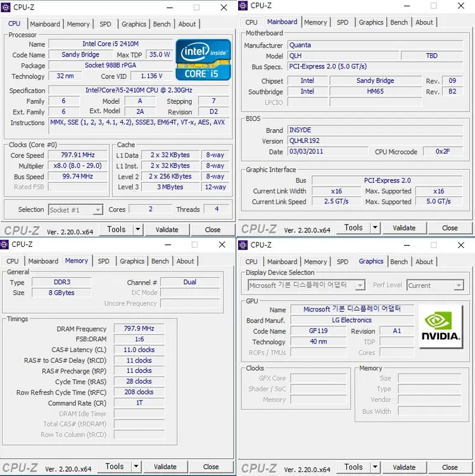Click Validate button in CPU window
Viewport: 475px width, 476px height.
(x=167, y=230)
